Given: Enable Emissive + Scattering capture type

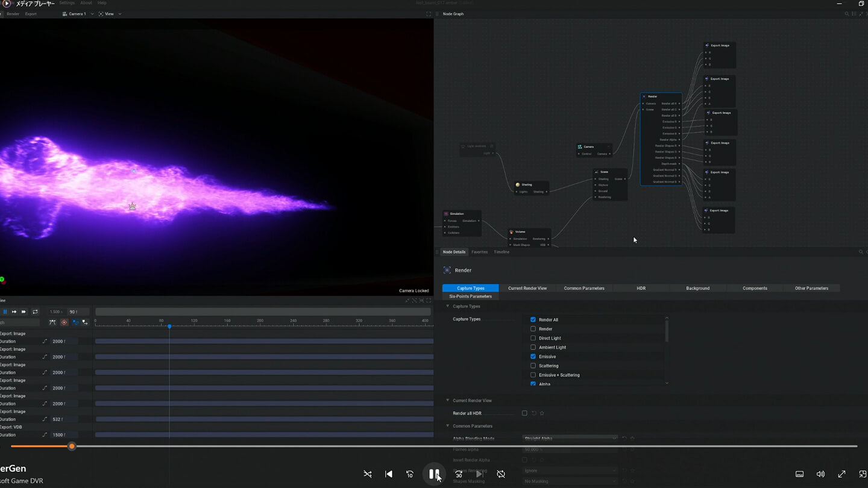Looking at the screenshot, I should (x=533, y=375).
